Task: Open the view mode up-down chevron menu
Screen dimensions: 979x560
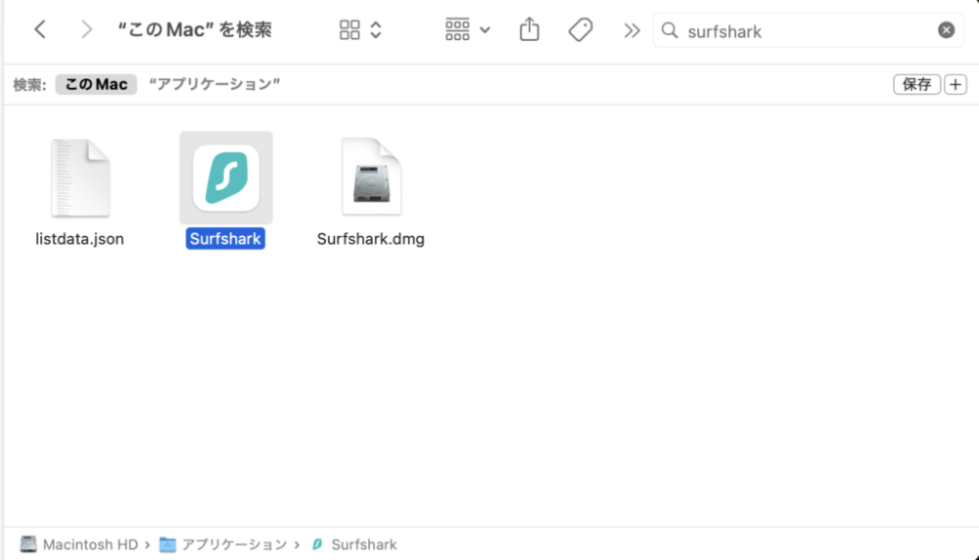Action: click(x=375, y=30)
